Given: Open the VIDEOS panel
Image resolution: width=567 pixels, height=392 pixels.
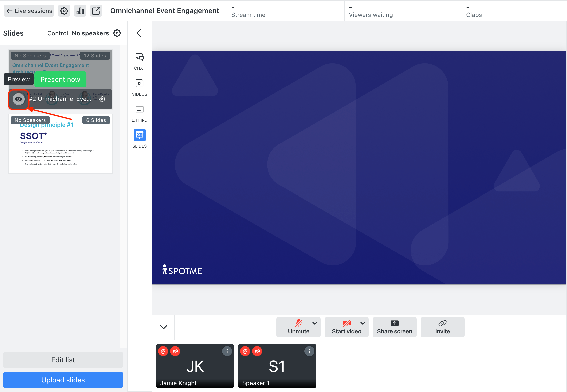Looking at the screenshot, I should click(139, 87).
